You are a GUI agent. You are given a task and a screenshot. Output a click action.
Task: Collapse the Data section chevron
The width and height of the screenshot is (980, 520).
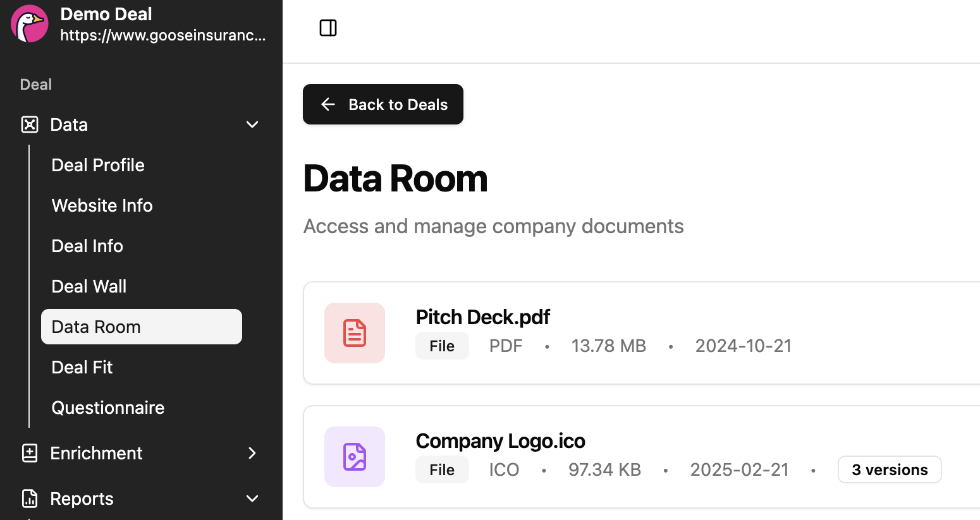pyautogui.click(x=252, y=124)
